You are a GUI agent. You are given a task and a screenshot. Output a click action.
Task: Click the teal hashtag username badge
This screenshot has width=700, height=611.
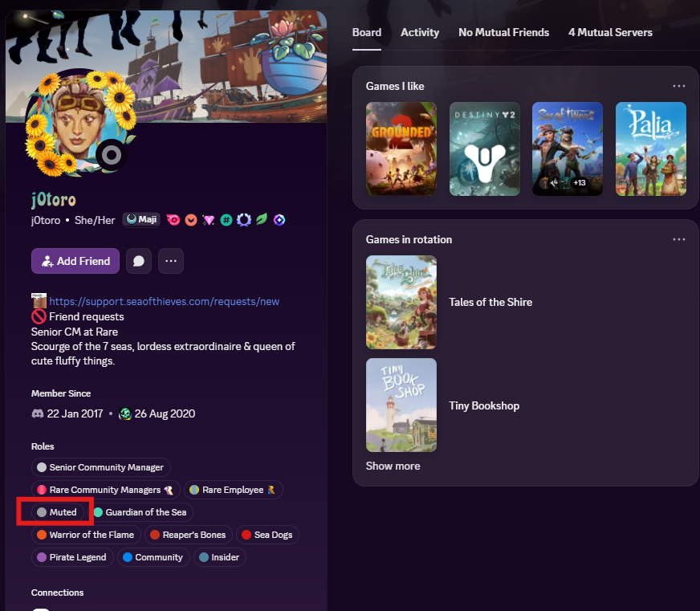point(226,220)
